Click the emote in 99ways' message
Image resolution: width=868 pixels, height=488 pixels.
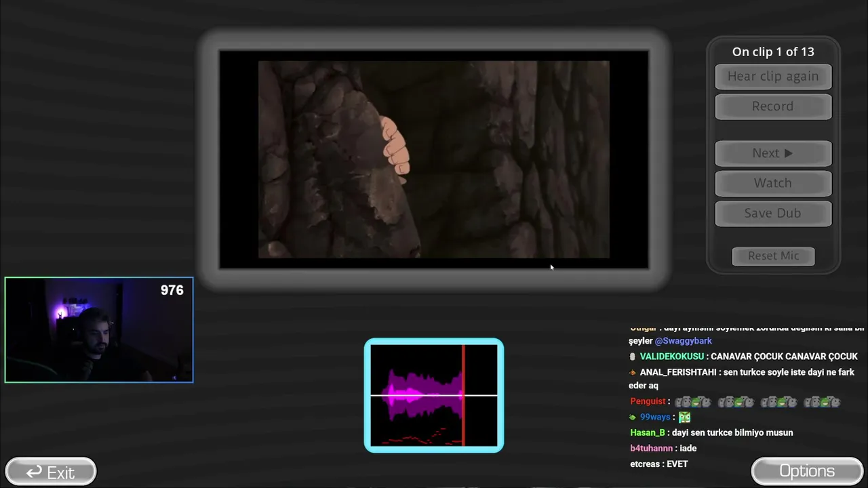pos(684,418)
